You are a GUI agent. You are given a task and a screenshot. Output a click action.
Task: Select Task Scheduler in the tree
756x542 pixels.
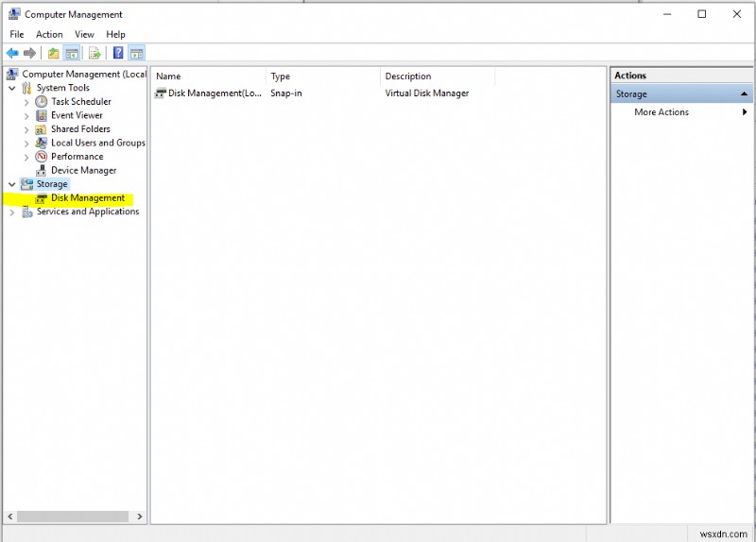(x=81, y=101)
